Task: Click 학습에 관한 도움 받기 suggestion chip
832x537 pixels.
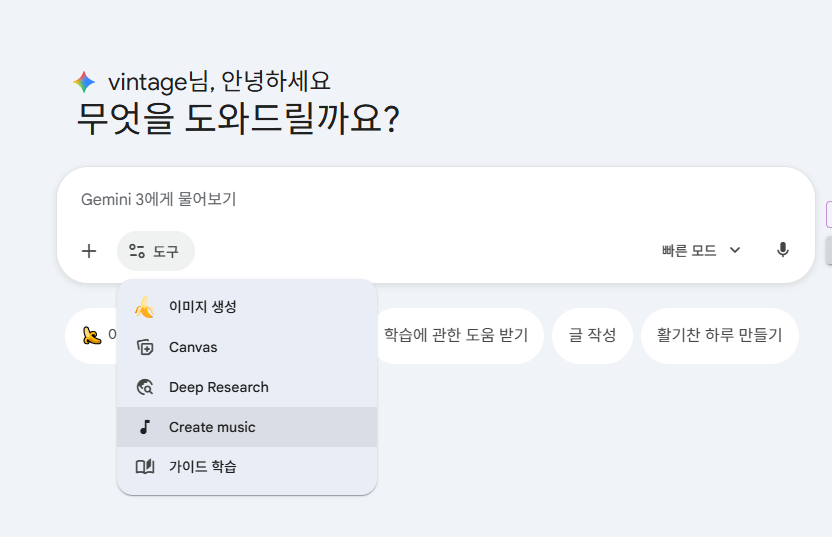Action: pos(455,335)
